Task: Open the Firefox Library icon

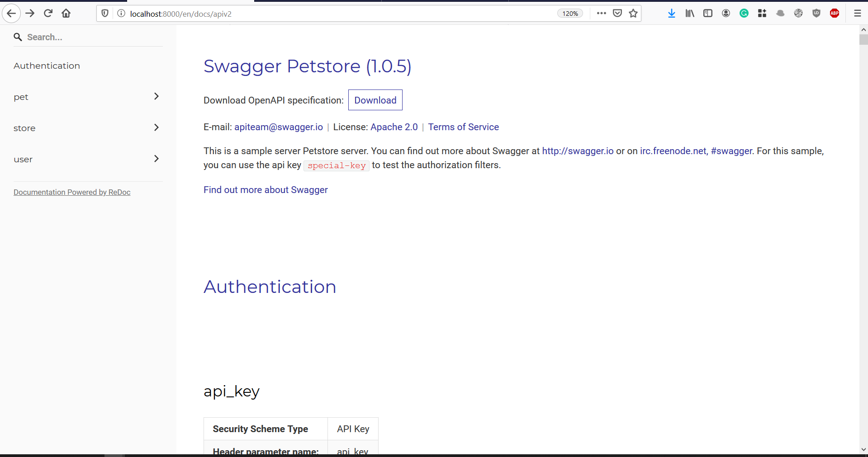Action: point(689,13)
